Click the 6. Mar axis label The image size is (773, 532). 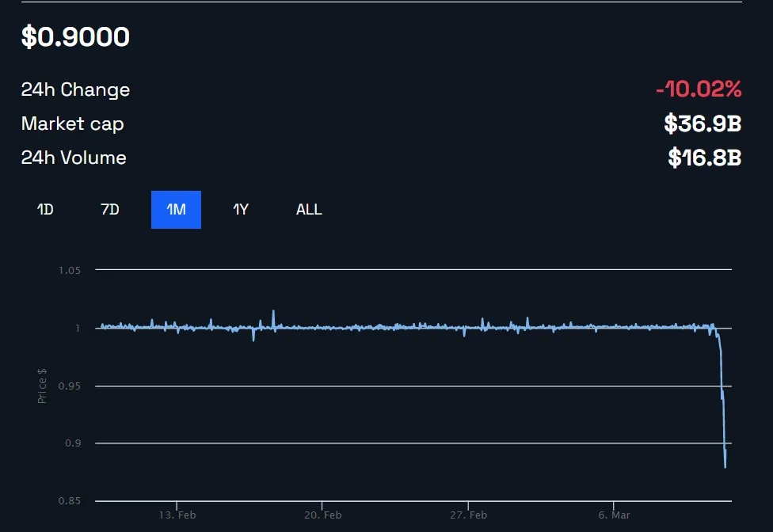[x=616, y=515]
